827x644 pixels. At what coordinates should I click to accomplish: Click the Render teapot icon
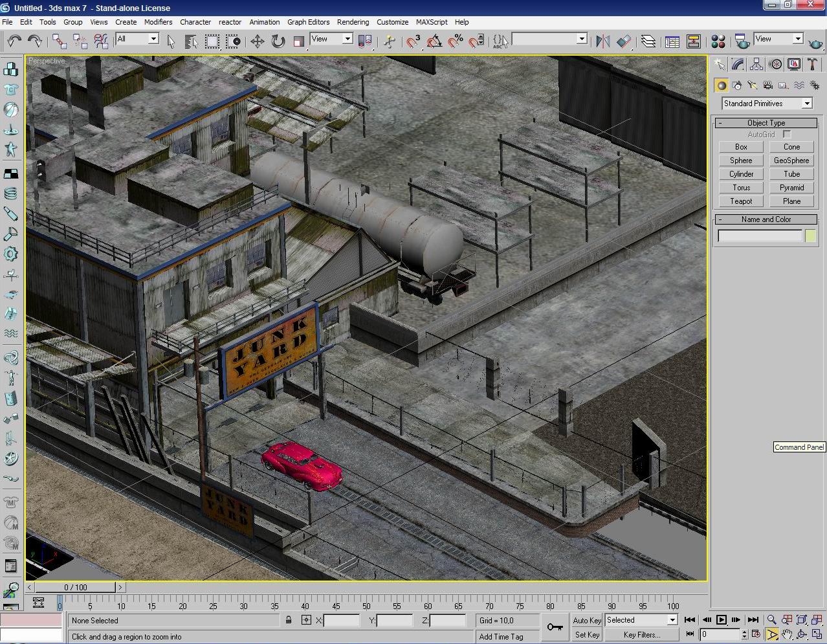point(815,43)
